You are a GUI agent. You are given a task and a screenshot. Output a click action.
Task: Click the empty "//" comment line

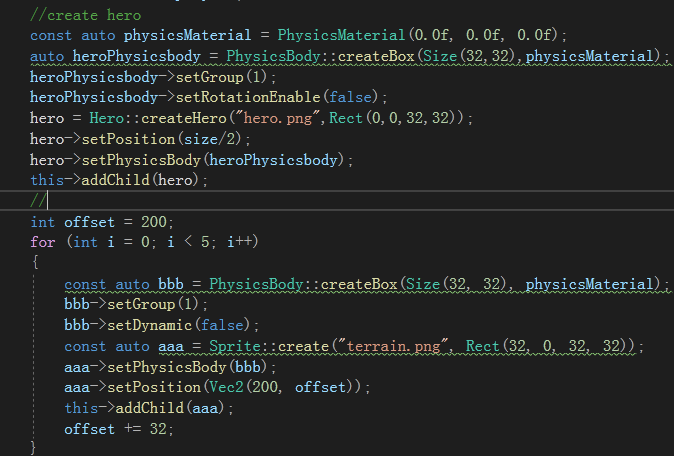click(38, 201)
